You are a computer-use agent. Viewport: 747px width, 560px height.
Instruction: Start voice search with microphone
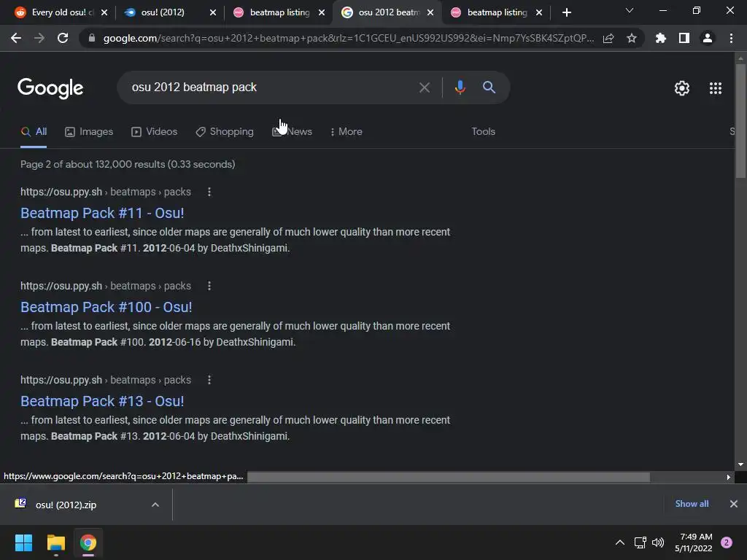pos(460,87)
